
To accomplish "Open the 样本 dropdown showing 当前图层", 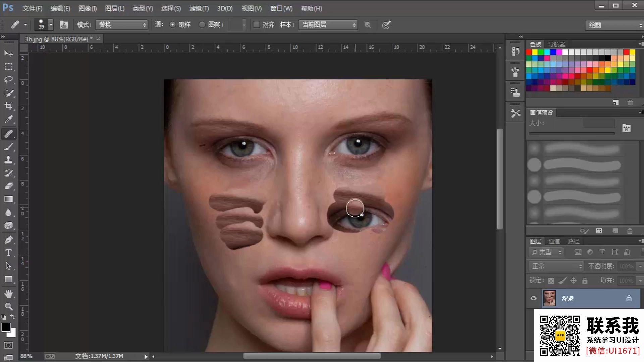I will pos(328,25).
